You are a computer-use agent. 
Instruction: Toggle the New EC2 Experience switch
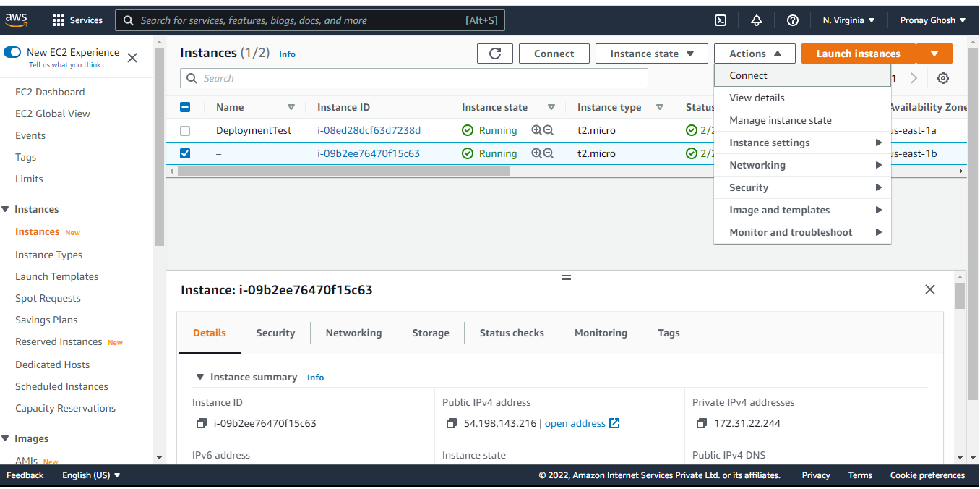(x=12, y=52)
